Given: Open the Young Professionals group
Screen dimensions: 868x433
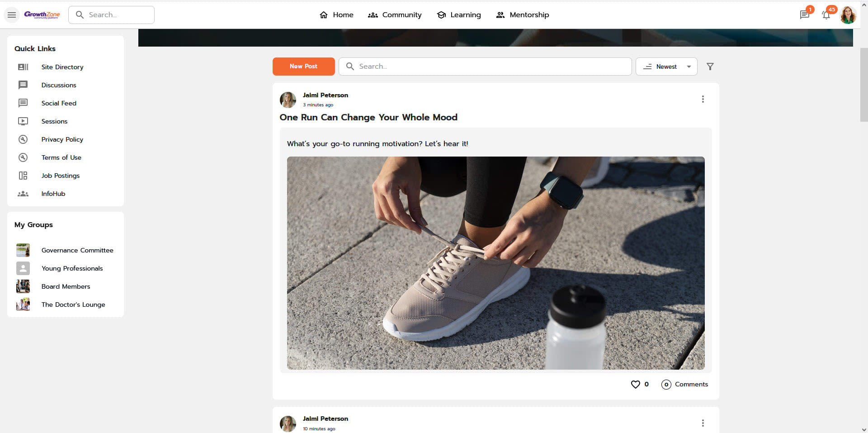Looking at the screenshot, I should (72, 268).
